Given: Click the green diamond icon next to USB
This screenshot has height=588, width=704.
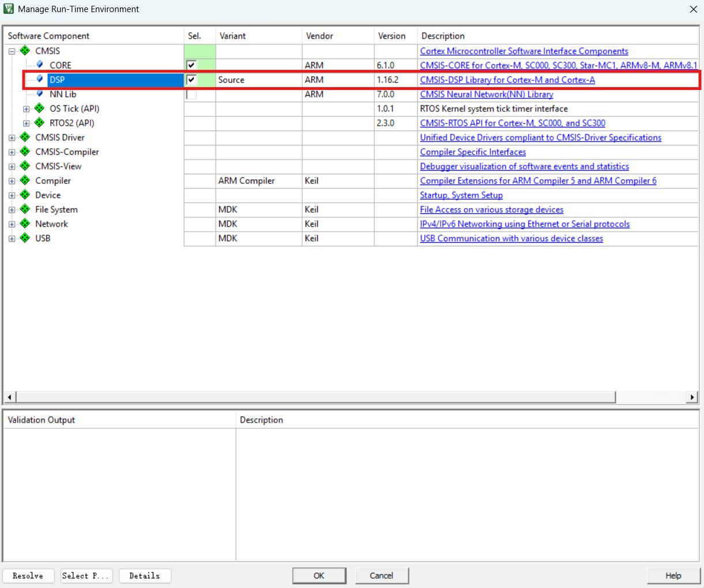Looking at the screenshot, I should pyautogui.click(x=25, y=238).
